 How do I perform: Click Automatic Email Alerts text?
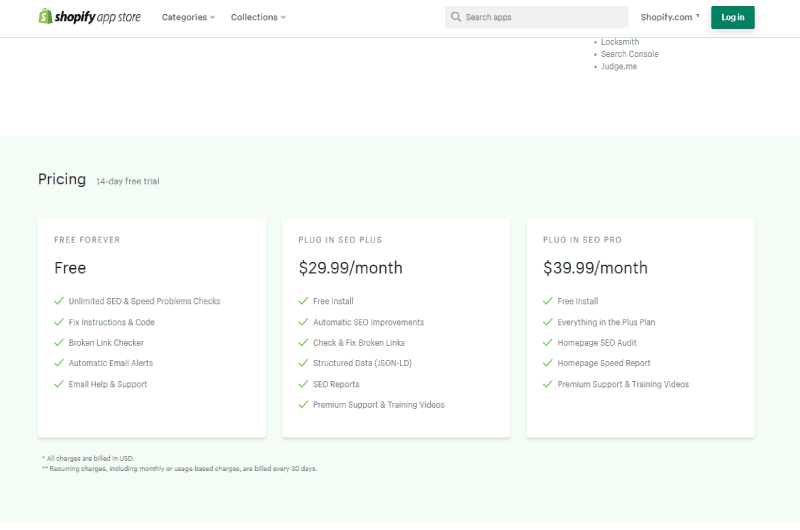point(111,363)
